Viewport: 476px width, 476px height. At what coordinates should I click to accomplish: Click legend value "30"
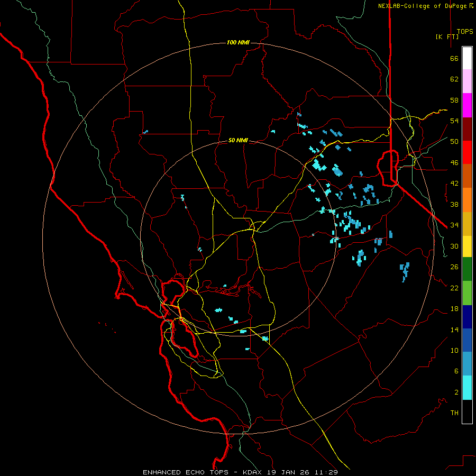(x=454, y=246)
